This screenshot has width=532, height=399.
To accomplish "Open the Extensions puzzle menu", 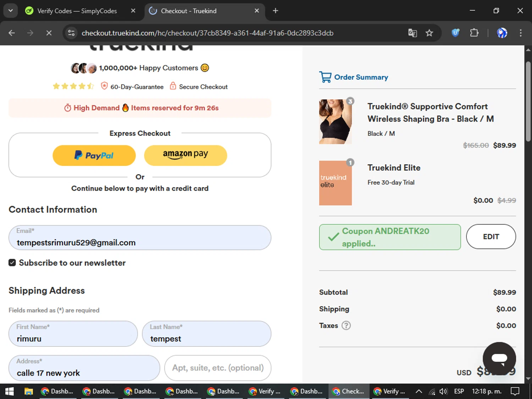I will (x=474, y=33).
